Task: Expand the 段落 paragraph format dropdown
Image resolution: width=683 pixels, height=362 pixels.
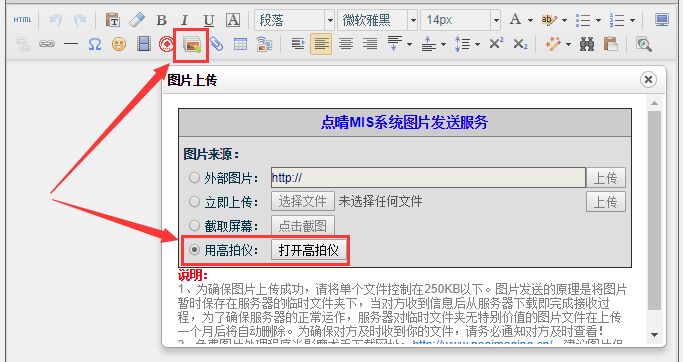Action: point(330,20)
